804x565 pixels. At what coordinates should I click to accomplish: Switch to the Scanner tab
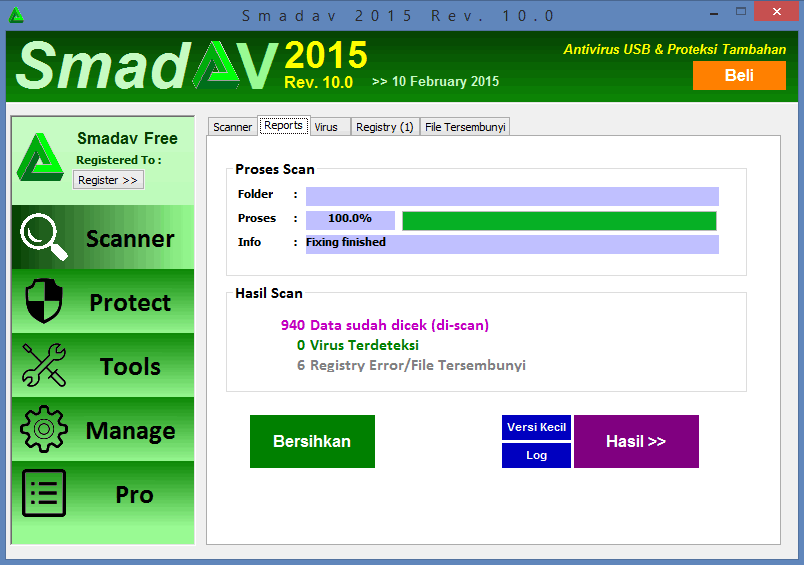click(x=232, y=127)
